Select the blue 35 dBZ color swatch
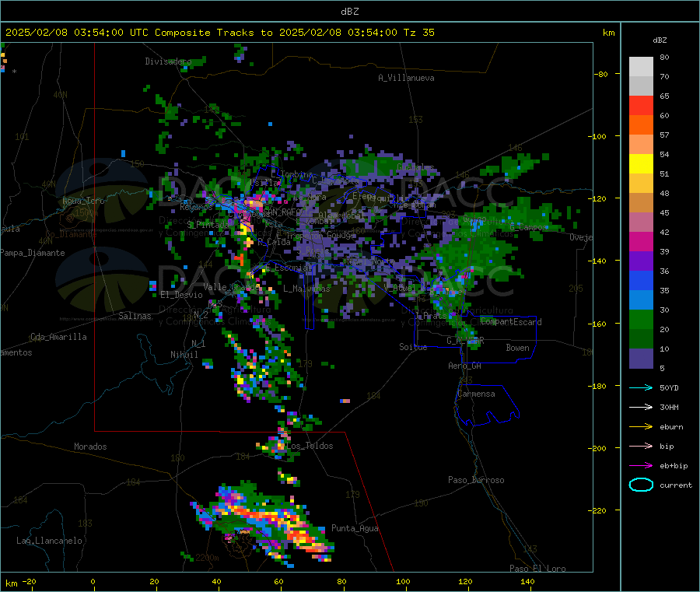This screenshot has height=592, width=700. click(x=641, y=280)
